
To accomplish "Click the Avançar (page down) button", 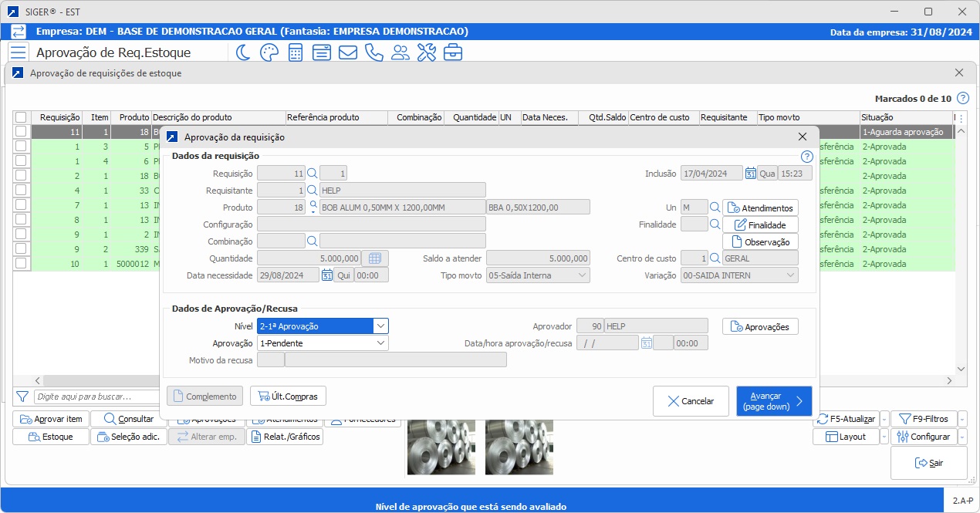I will [x=773, y=401].
